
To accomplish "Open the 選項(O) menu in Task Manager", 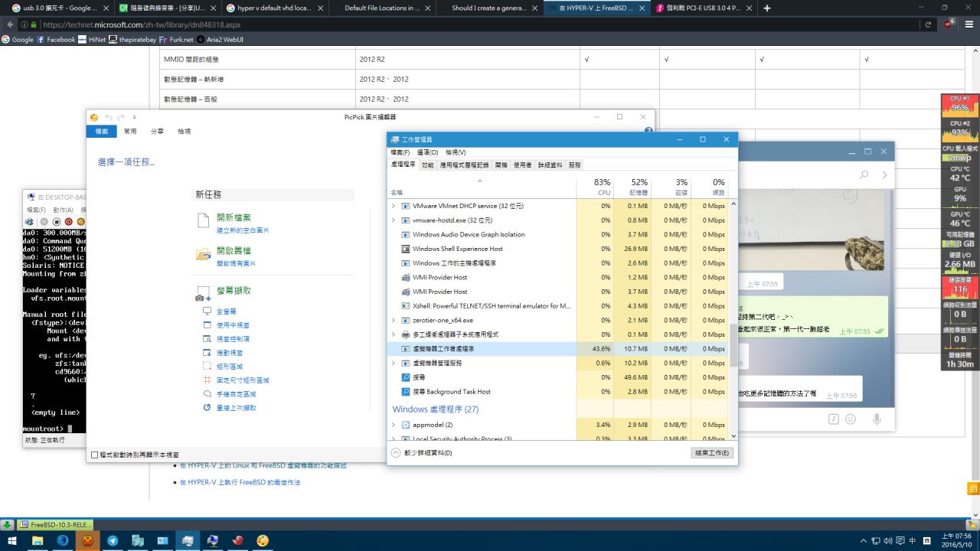I will coord(427,152).
